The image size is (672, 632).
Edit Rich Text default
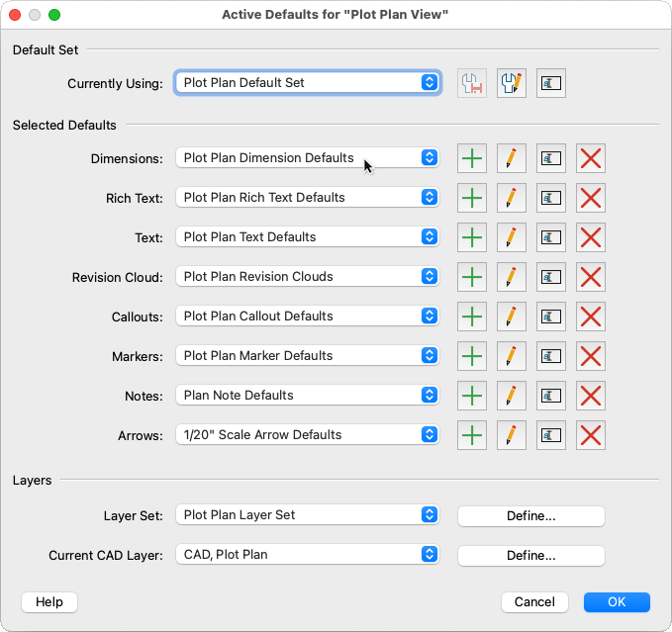pos(512,198)
